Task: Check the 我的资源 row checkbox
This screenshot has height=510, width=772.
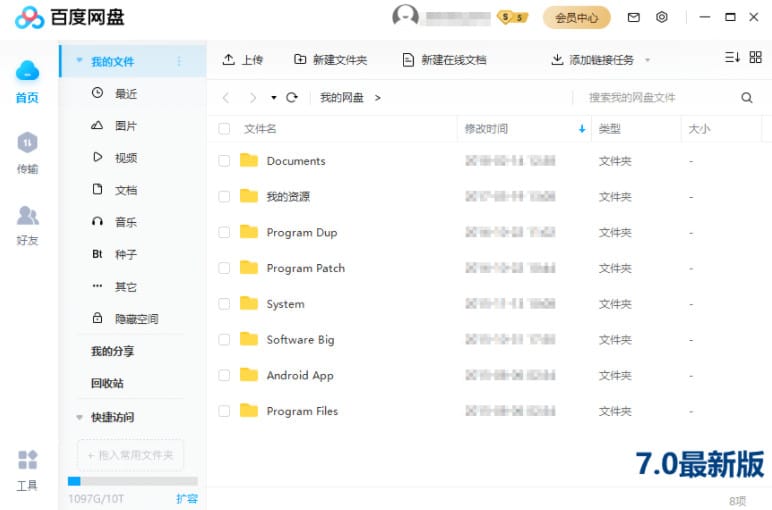Action: click(x=224, y=196)
